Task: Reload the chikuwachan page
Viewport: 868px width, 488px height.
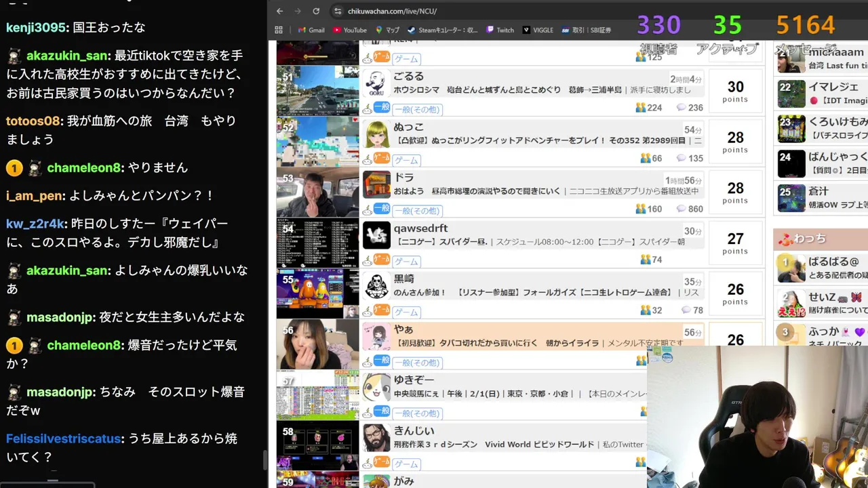Action: [316, 11]
